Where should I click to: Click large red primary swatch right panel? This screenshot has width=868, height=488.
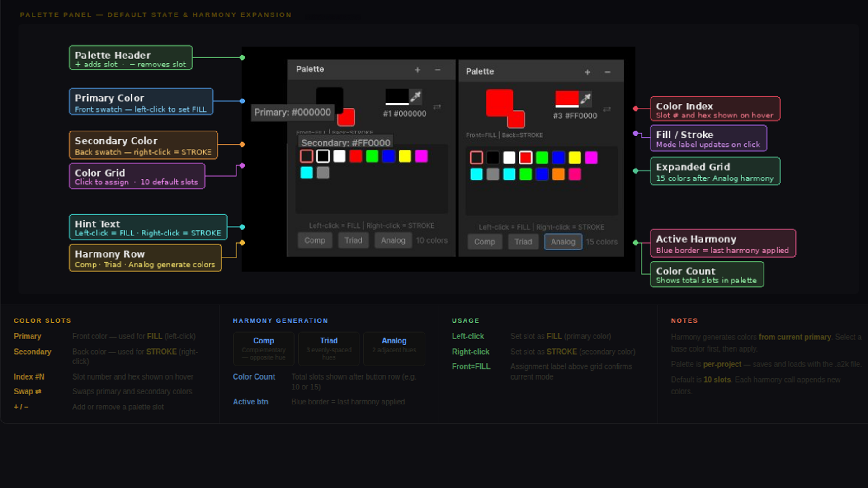[x=498, y=102]
